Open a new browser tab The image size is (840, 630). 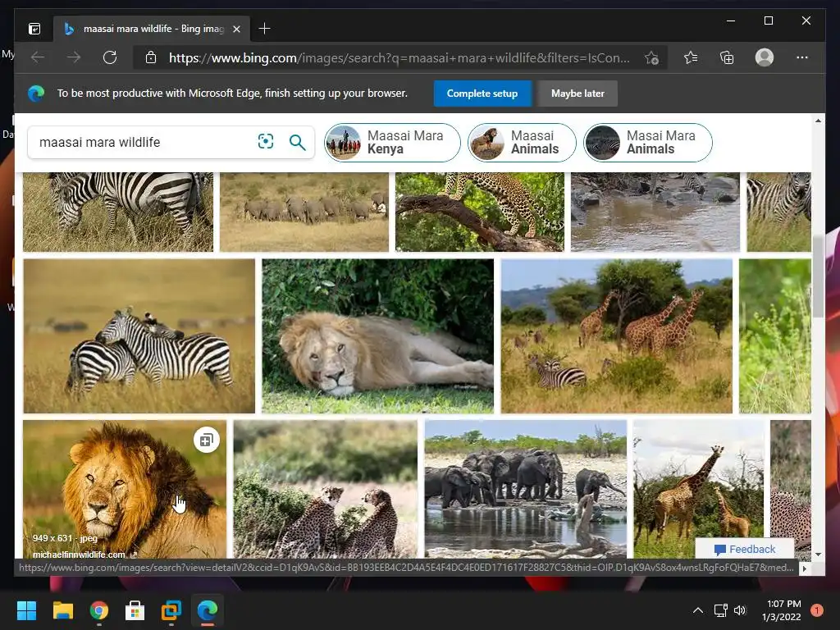pyautogui.click(x=264, y=29)
